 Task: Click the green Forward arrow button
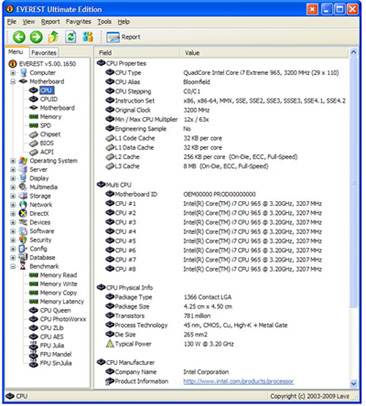36,37
